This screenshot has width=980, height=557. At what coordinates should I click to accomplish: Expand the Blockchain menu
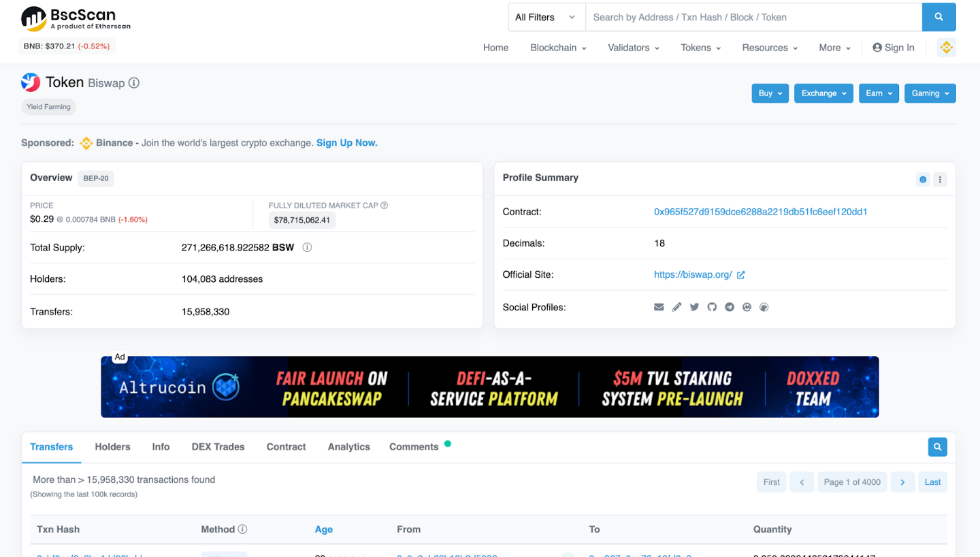558,48
